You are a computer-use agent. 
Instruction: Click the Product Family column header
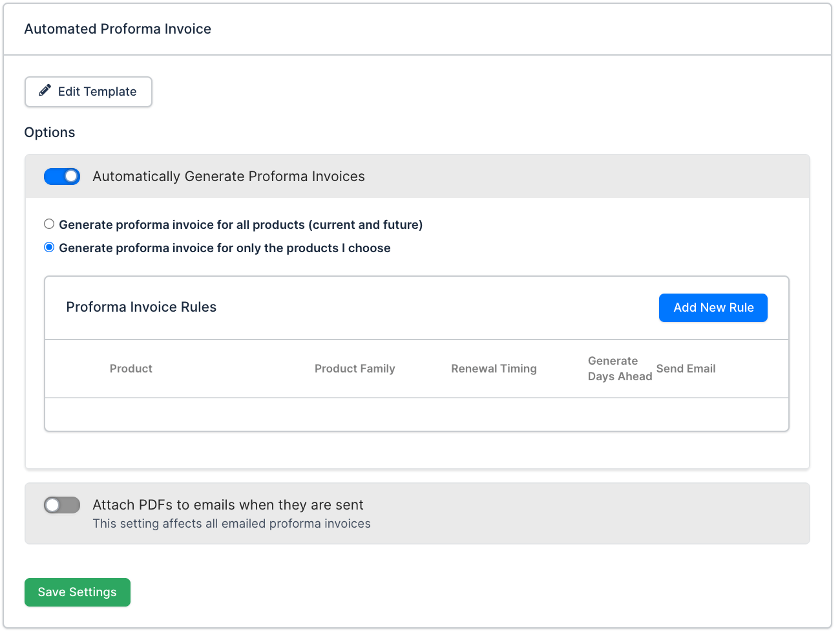tap(355, 369)
